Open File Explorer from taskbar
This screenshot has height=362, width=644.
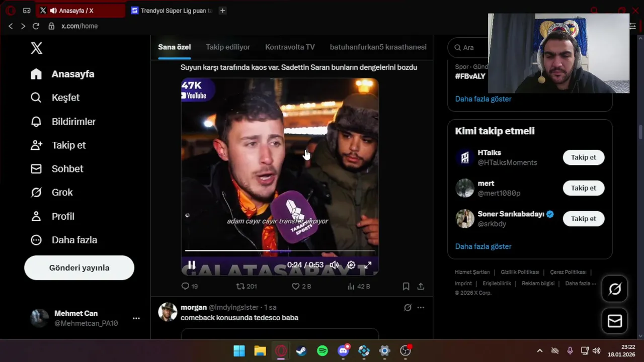260,351
